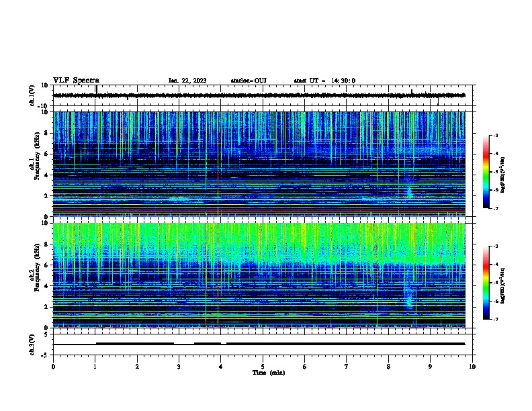Viewport: 532px width, 411px height.
Task: Click time axis tick label "3"
Action: tap(179, 367)
